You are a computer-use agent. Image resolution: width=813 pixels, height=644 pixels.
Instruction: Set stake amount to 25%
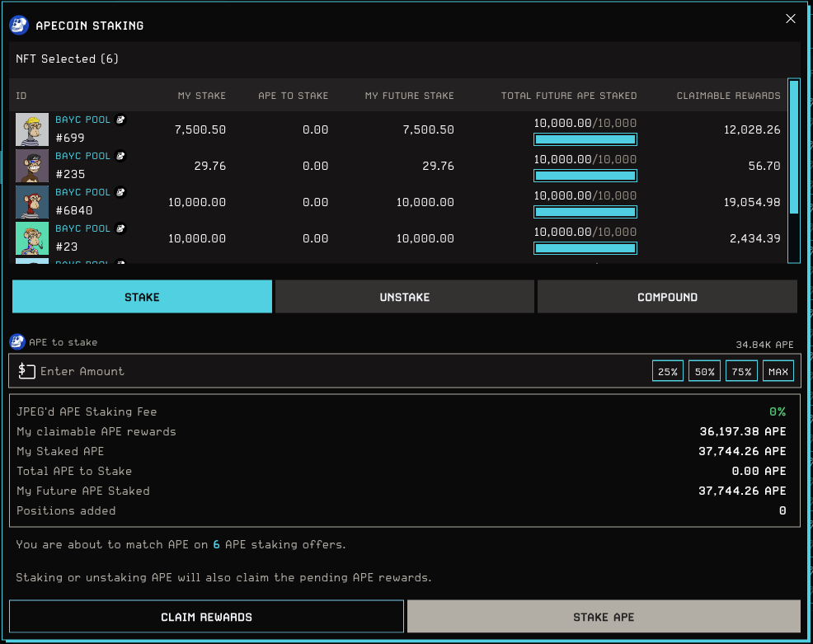pos(667,372)
